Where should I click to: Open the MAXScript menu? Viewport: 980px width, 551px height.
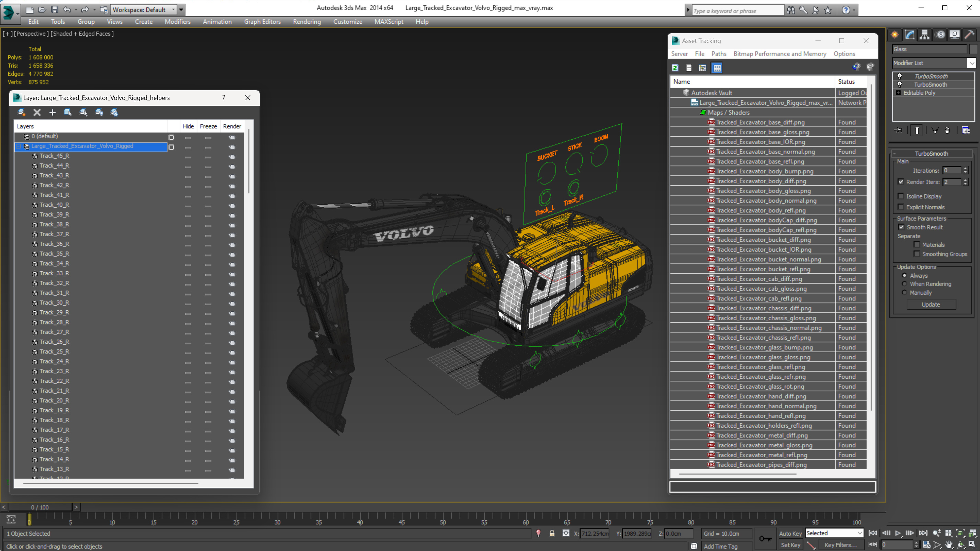pyautogui.click(x=388, y=22)
